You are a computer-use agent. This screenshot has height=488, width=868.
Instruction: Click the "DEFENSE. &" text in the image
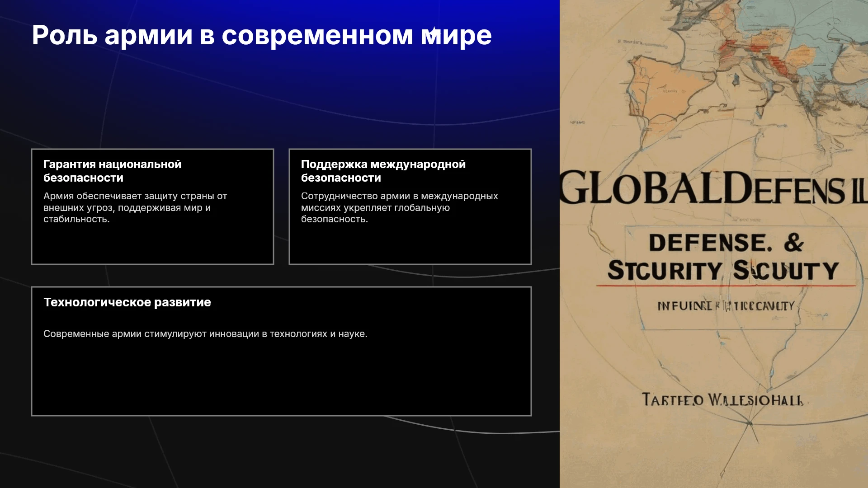tap(726, 243)
